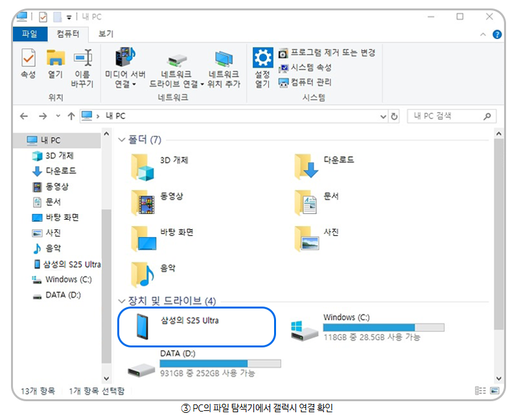Select the 바탕 화면 folder icon

pyautogui.click(x=144, y=239)
